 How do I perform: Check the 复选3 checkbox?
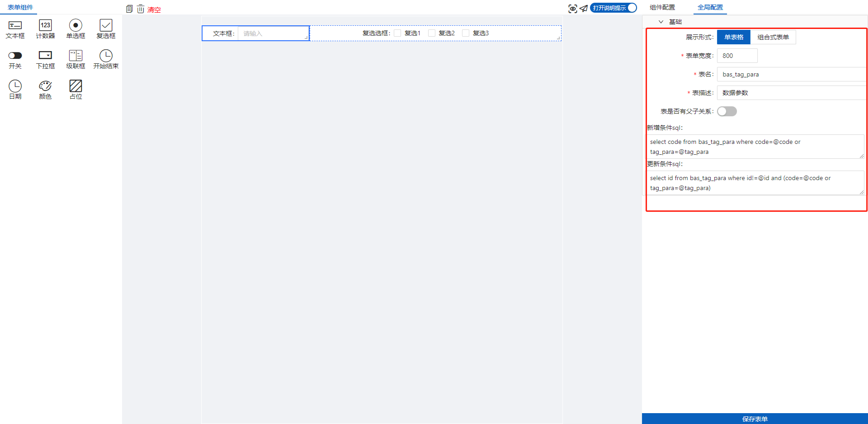(466, 33)
